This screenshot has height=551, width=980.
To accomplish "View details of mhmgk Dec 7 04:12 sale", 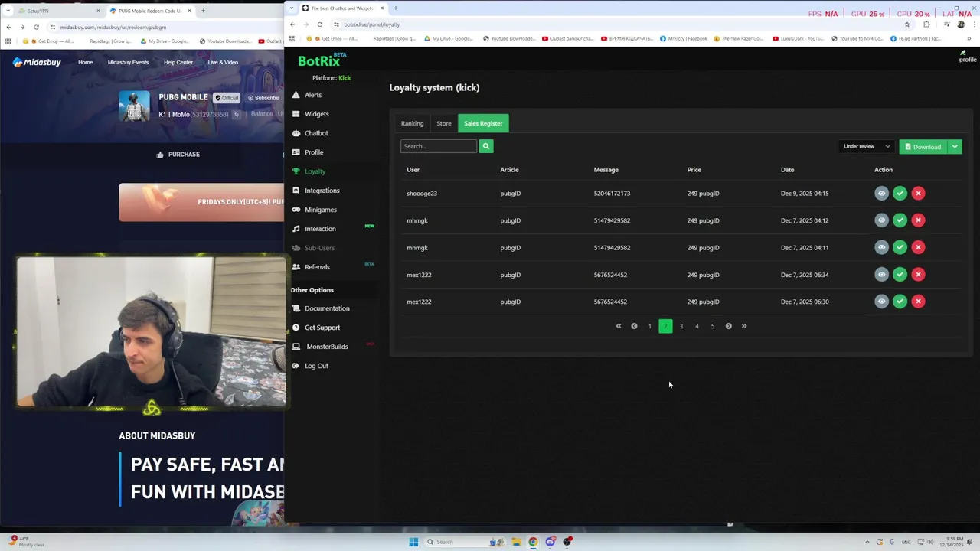I will pos(881,220).
